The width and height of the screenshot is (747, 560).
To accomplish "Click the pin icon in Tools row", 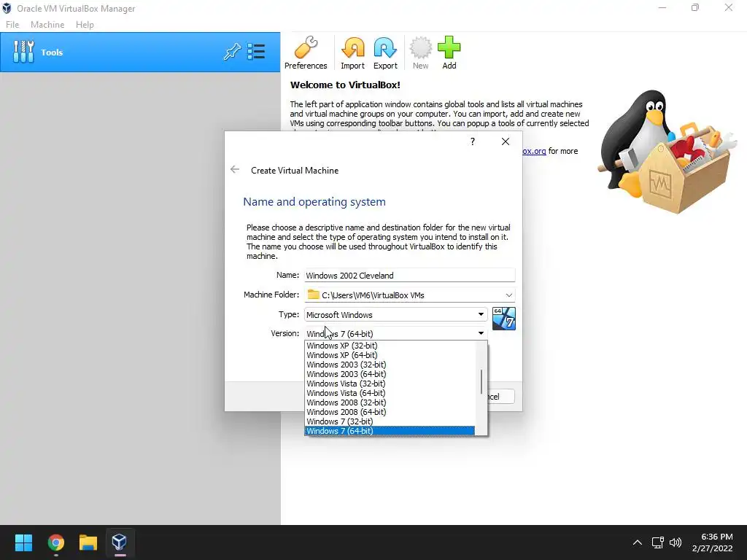I will [x=232, y=52].
